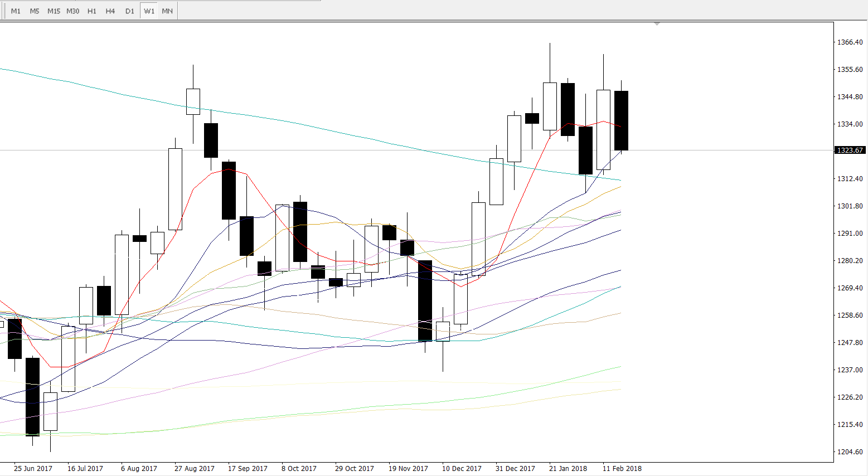Image resolution: width=868 pixels, height=476 pixels.
Task: Click the chart shift triangle marker
Action: [x=657, y=24]
